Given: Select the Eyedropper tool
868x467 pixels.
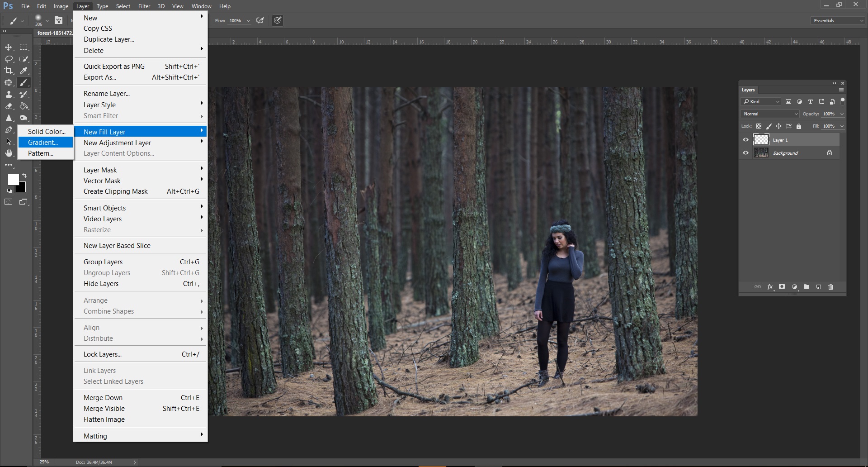Looking at the screenshot, I should [24, 71].
